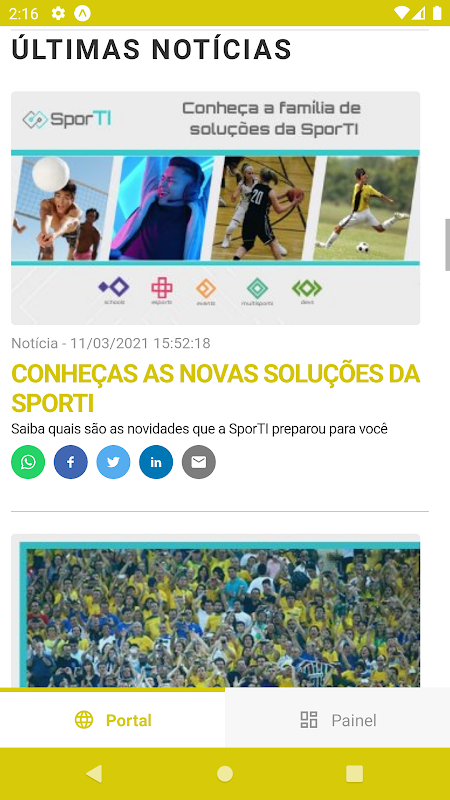450x800 pixels.
Task: Click the article summary text about novidades
Action: coord(199,429)
